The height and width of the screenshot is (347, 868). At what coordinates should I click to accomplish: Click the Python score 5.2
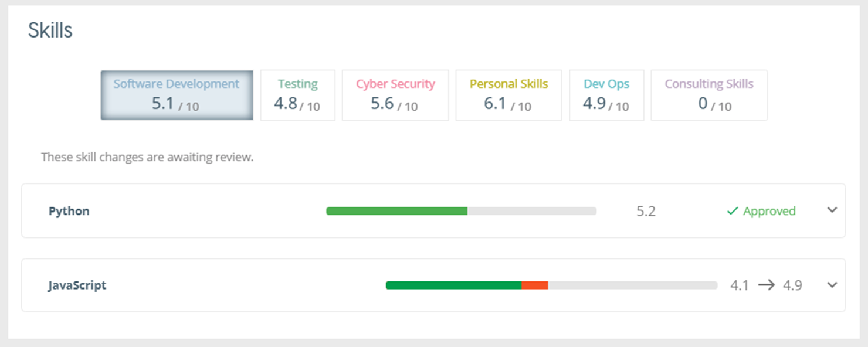pos(646,211)
